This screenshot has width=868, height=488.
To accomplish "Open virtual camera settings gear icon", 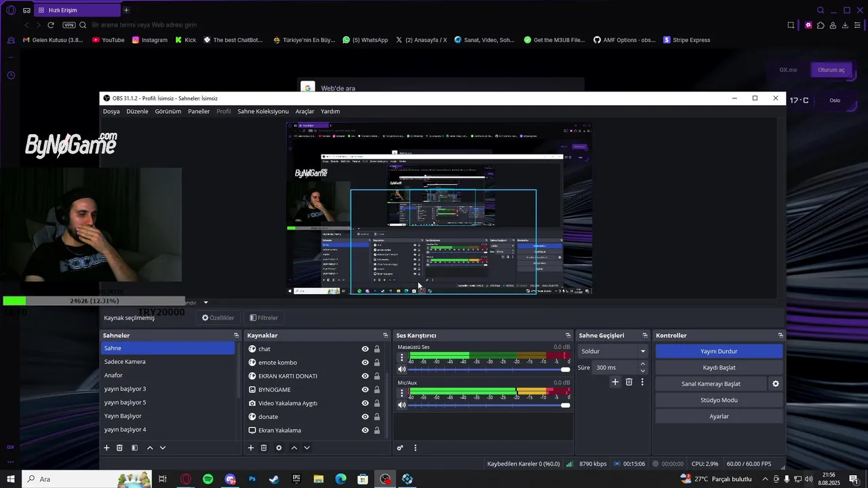I will pos(776,384).
